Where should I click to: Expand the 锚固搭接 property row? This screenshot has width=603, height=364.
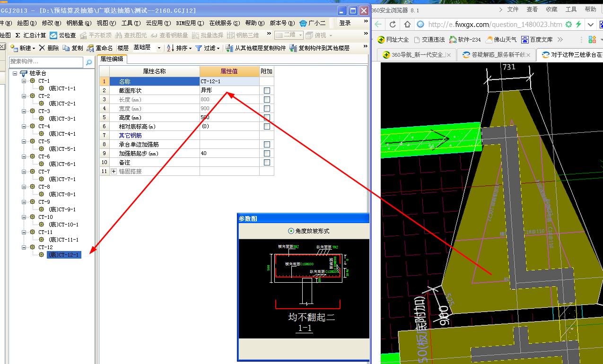(x=114, y=171)
